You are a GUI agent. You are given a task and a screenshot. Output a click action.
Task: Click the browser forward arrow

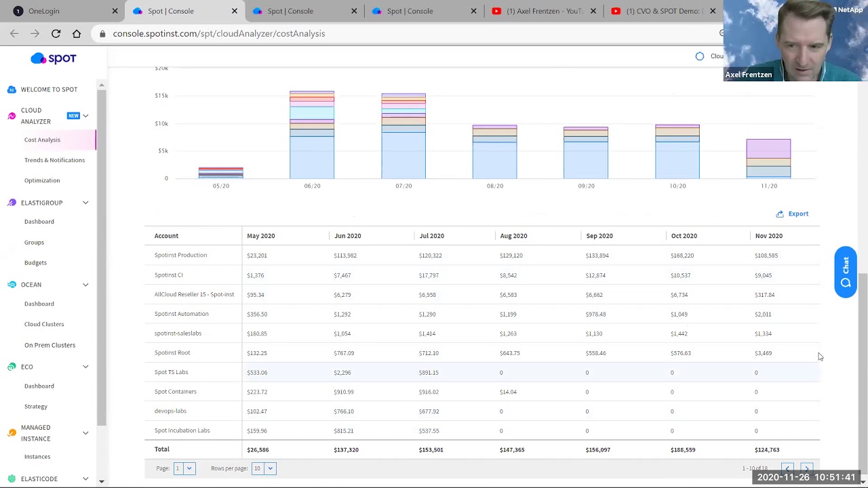35,33
